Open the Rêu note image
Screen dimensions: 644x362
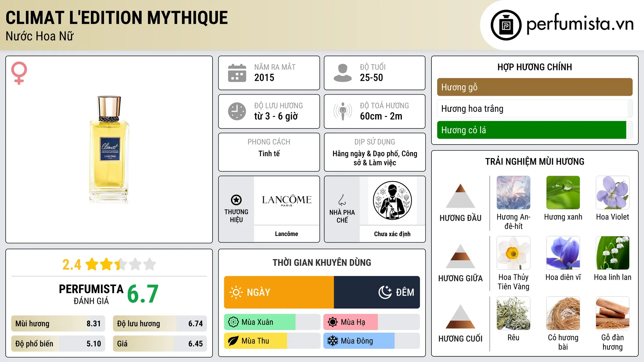pyautogui.click(x=514, y=313)
